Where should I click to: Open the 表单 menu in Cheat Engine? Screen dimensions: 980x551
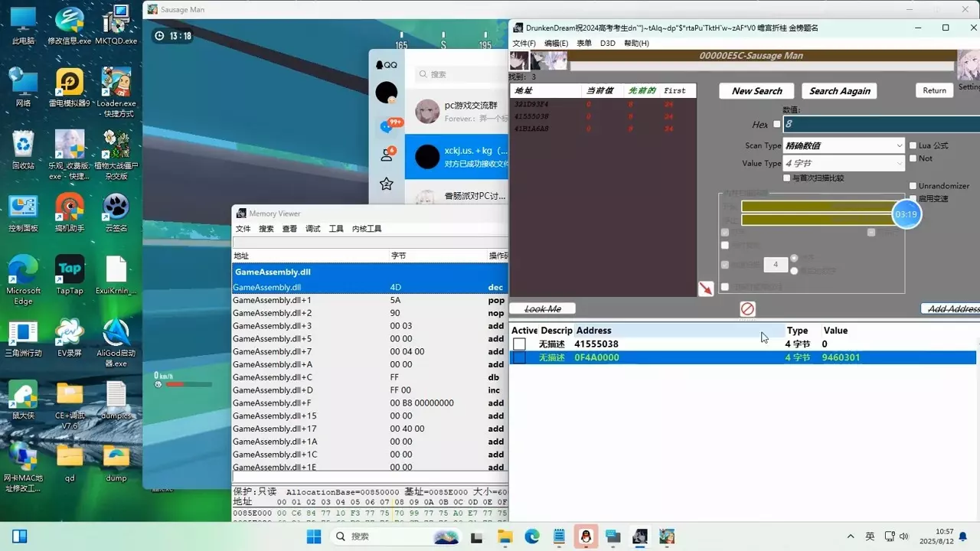583,44
